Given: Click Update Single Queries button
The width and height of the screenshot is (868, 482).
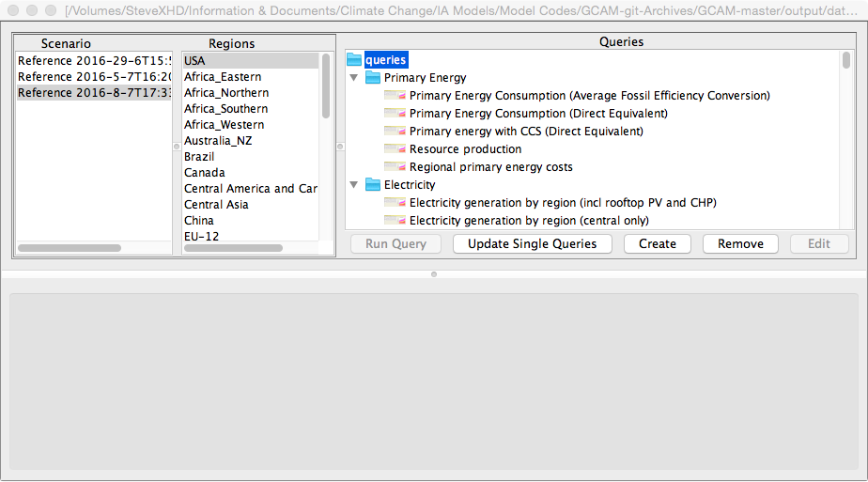Looking at the screenshot, I should click(532, 244).
